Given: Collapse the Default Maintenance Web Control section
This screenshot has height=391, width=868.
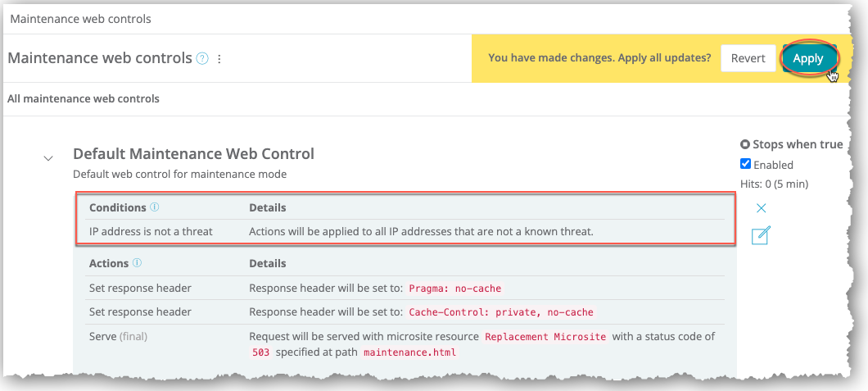Looking at the screenshot, I should 48,157.
